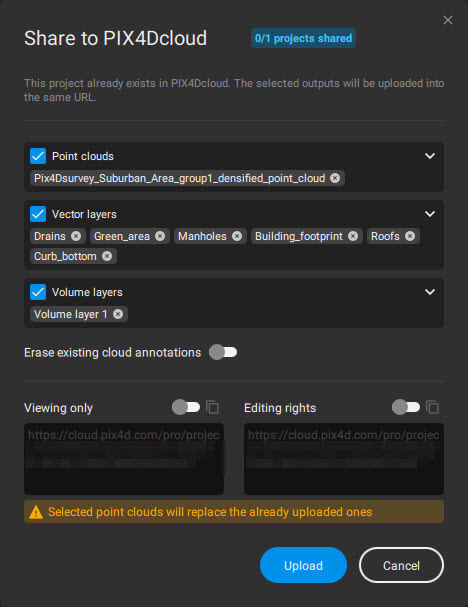Copy the Viewing only link
The image size is (468, 607).
tap(213, 407)
